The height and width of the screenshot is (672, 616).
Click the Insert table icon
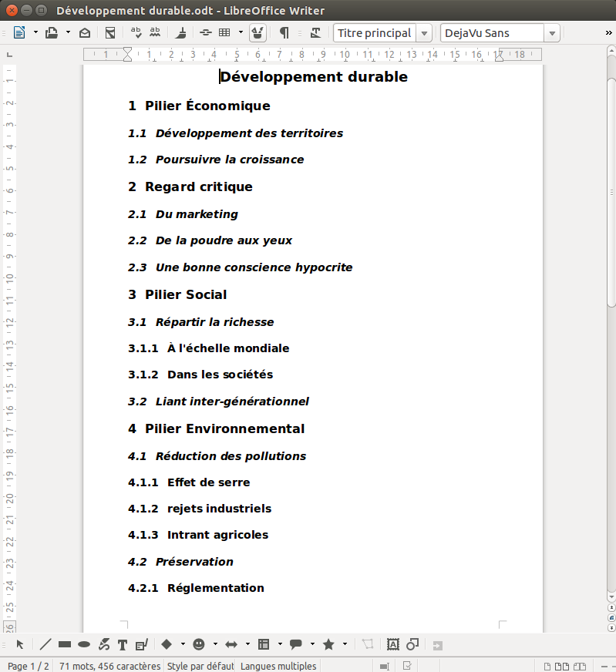(x=225, y=32)
